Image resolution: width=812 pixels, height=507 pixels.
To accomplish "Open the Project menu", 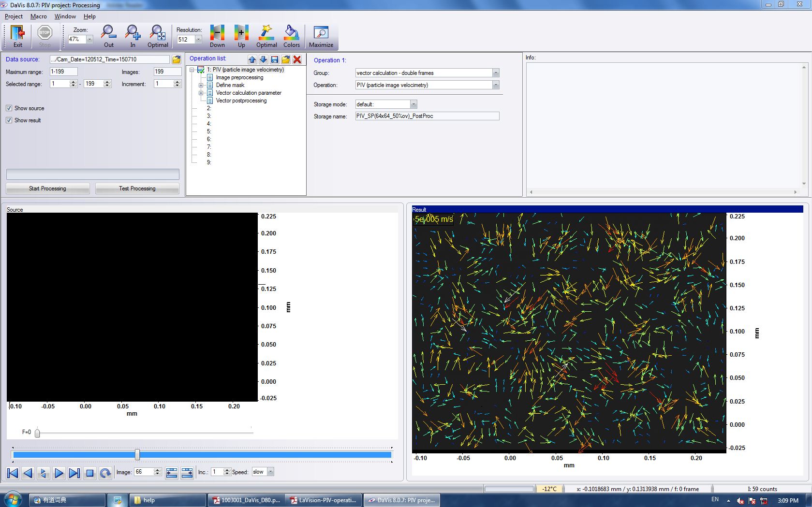I will pos(14,16).
